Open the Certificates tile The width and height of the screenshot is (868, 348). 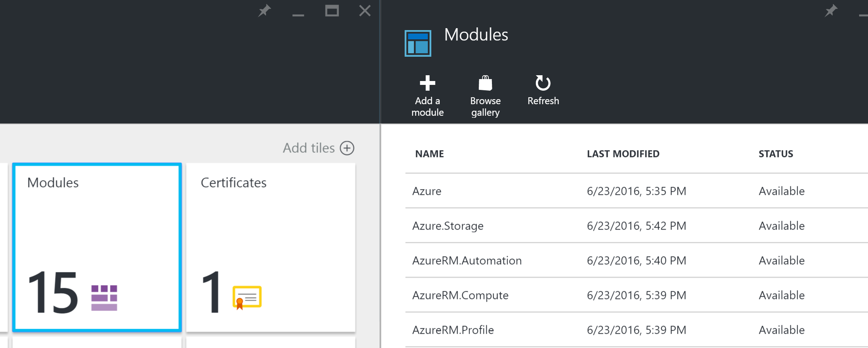click(x=271, y=246)
